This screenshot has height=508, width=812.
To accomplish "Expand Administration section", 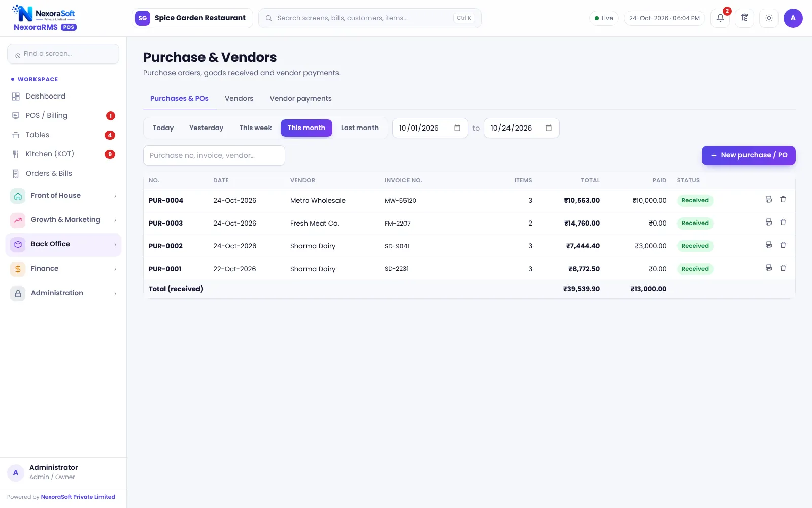I will [x=63, y=293].
